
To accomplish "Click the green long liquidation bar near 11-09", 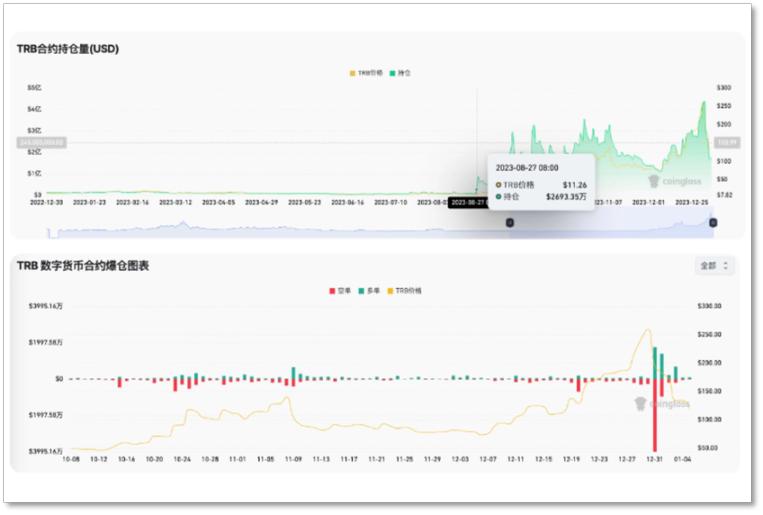I will click(293, 373).
